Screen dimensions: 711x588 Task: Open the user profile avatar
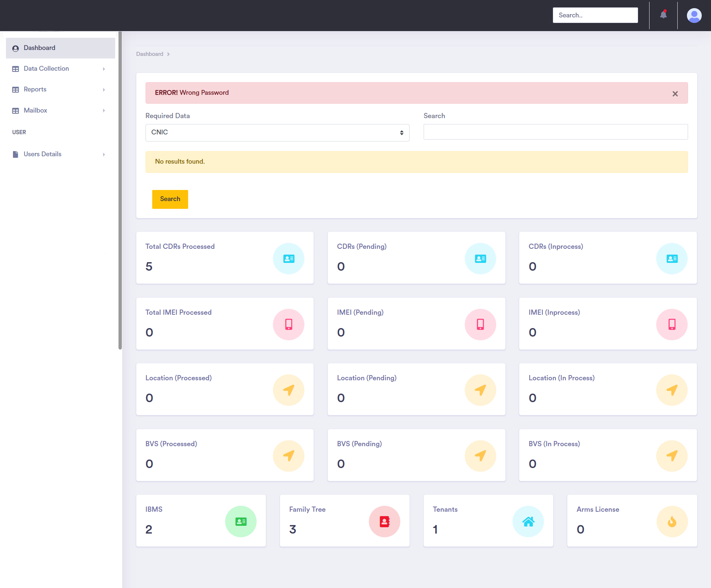694,16
